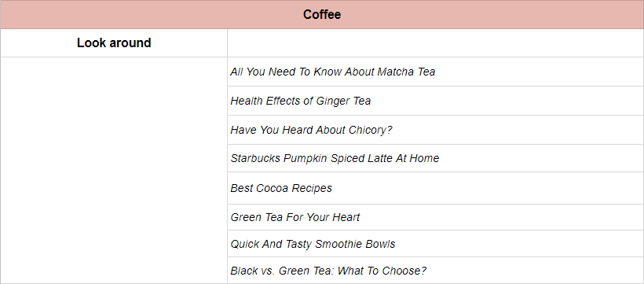Open the Best Cocoa Recipes article
644x284 pixels.
281,188
